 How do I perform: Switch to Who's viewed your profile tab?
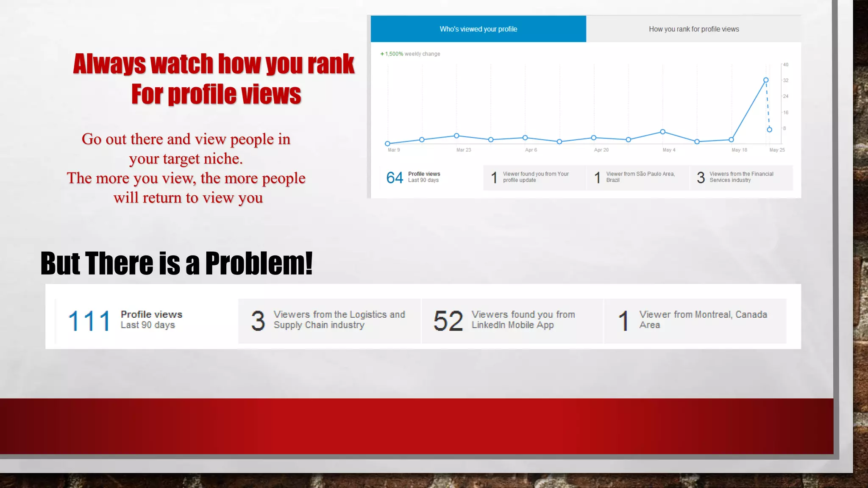coord(478,29)
